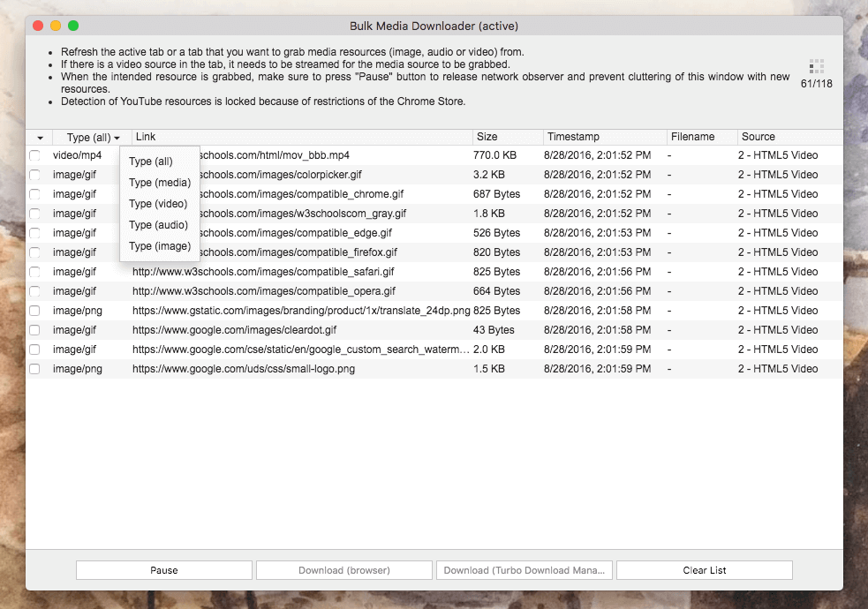Check the translate_24dp.png row checkbox
The image size is (868, 609).
click(x=34, y=311)
